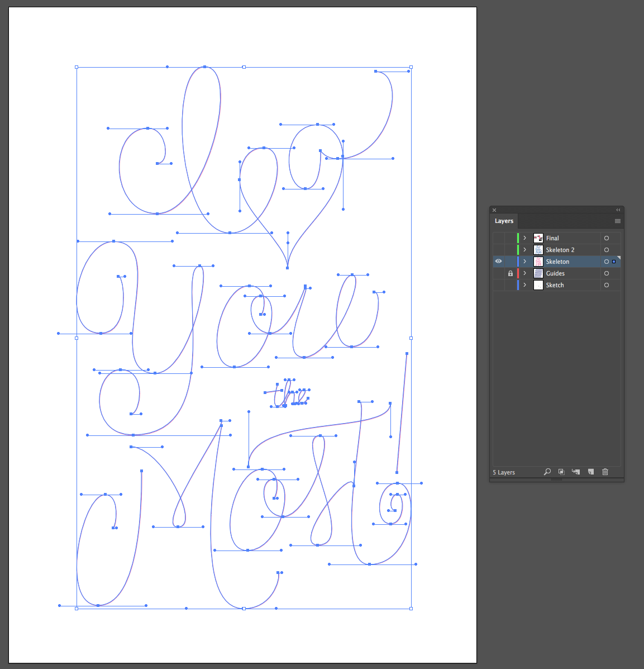The width and height of the screenshot is (644, 669).
Task: Click the Skeleton layer blue selection indicator square
Action: click(614, 262)
